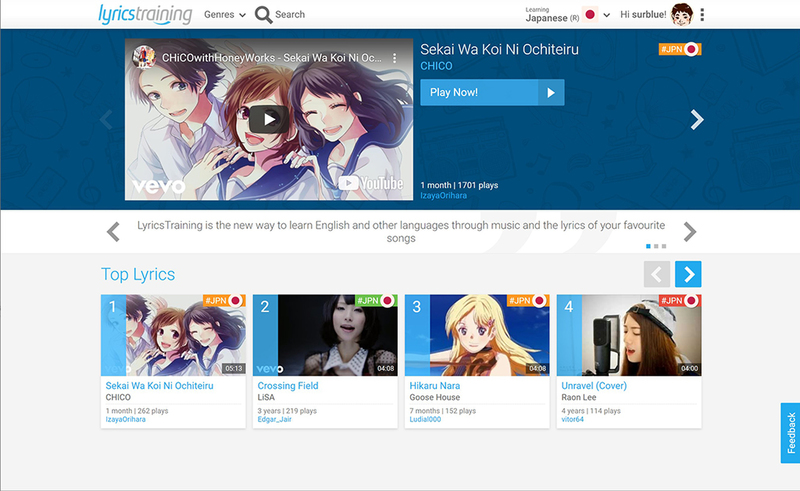Show next info message arrow
Image resolution: width=800 pixels, height=491 pixels.
690,232
